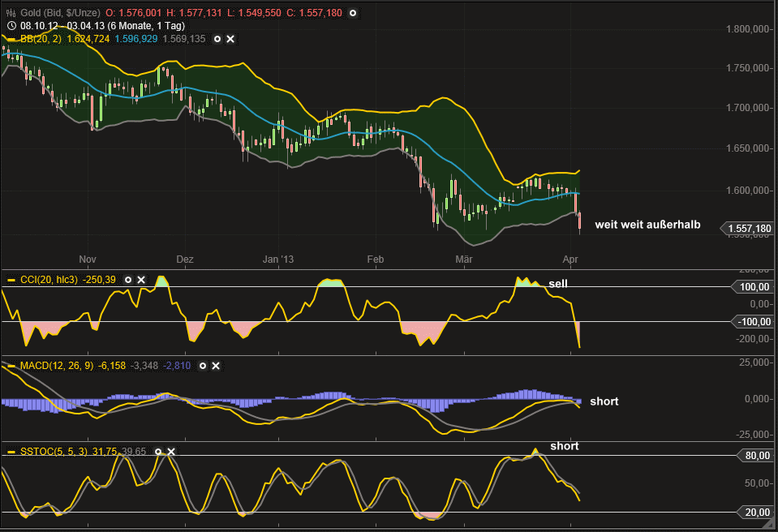Click middle band value 1.596,929

[x=136, y=39]
